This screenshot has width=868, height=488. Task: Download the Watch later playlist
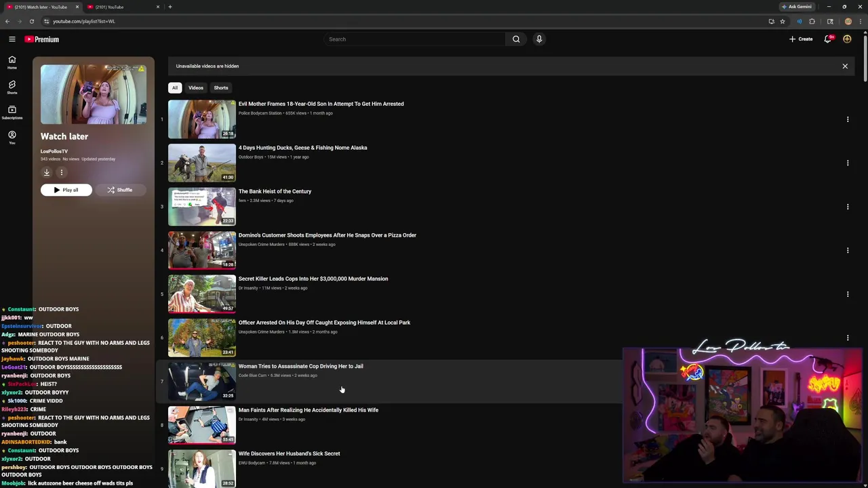click(47, 172)
